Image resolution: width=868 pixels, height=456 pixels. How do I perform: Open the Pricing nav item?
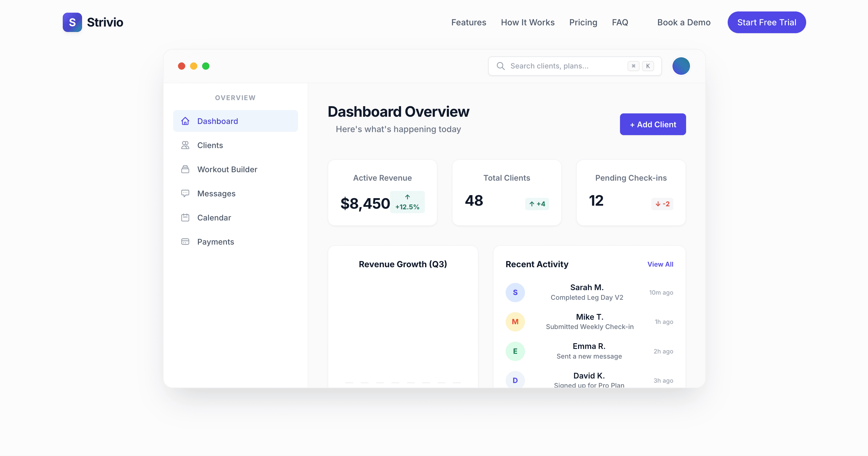coord(583,22)
